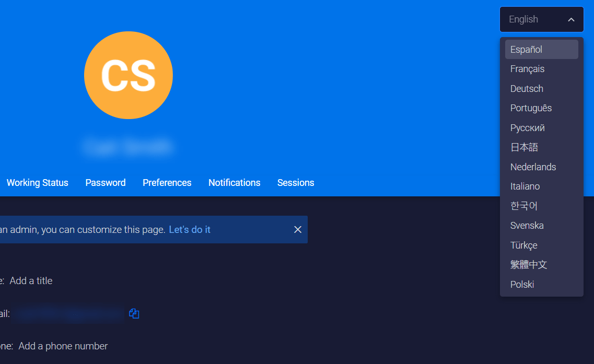This screenshot has height=364, width=594.
Task: Dismiss the admin customize banner
Action: tap(298, 229)
